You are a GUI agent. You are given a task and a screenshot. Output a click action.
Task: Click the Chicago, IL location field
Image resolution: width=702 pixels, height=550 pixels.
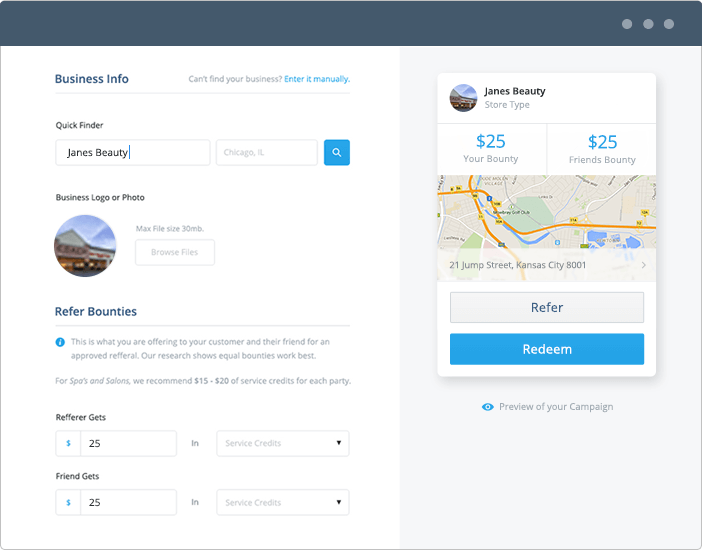(266, 153)
